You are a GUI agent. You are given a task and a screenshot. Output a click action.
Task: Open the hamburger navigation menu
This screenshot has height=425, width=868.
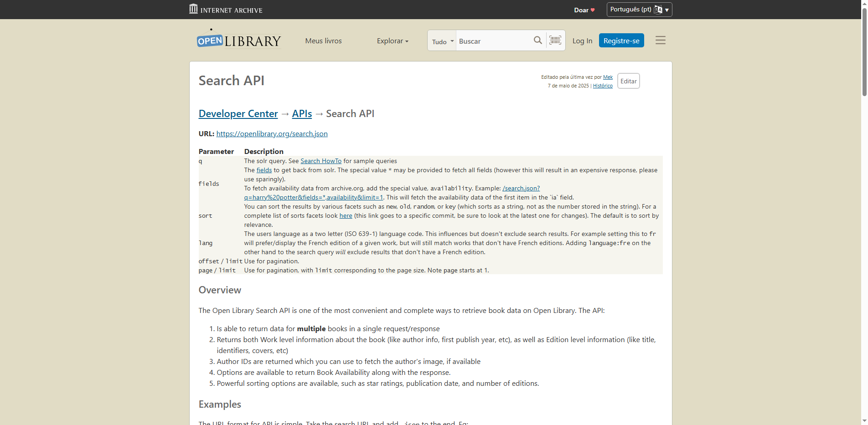(x=660, y=40)
